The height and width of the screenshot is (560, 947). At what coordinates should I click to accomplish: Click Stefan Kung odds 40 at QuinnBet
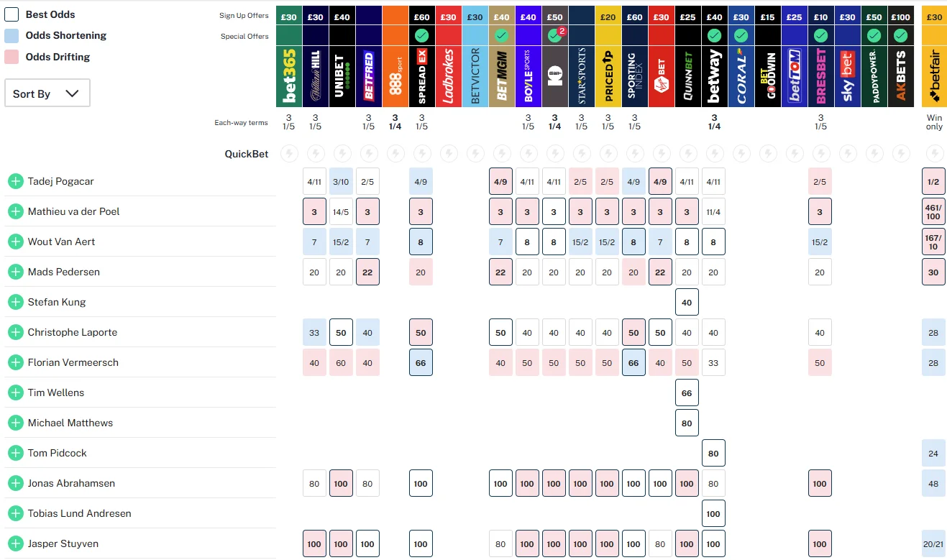click(687, 302)
